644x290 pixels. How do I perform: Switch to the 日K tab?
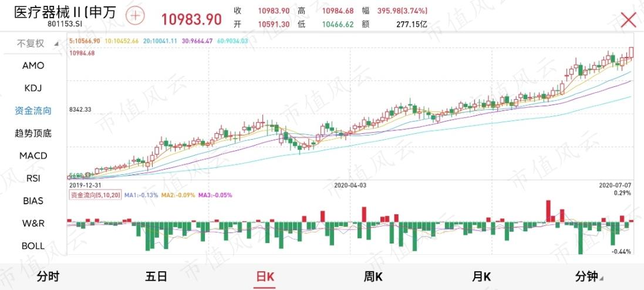265,276
